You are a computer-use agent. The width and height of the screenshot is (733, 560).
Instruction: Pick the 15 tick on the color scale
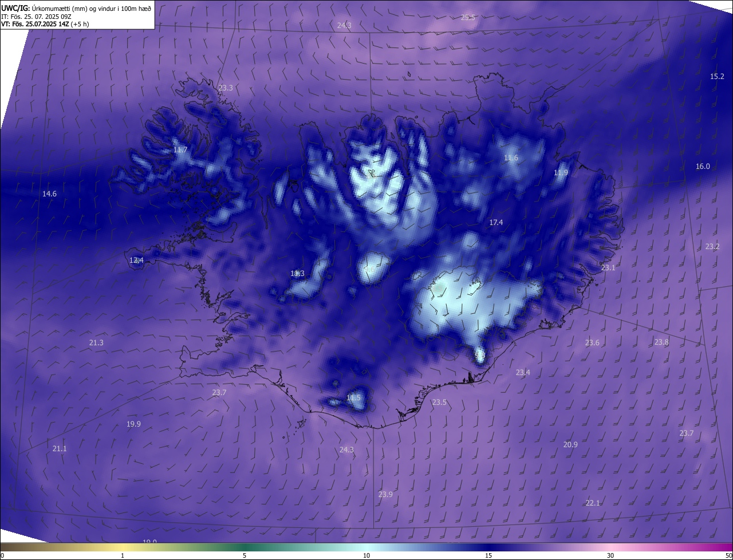pyautogui.click(x=488, y=556)
